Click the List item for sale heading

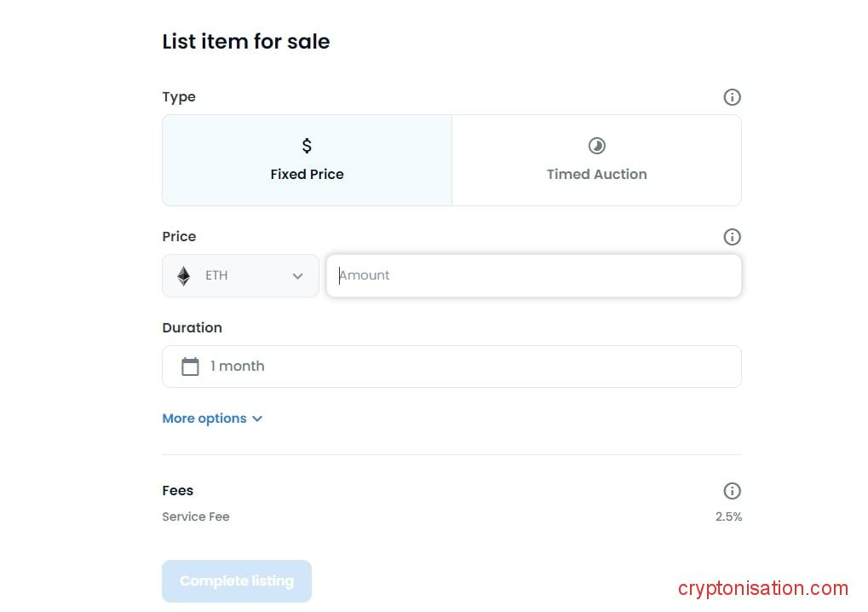click(245, 42)
